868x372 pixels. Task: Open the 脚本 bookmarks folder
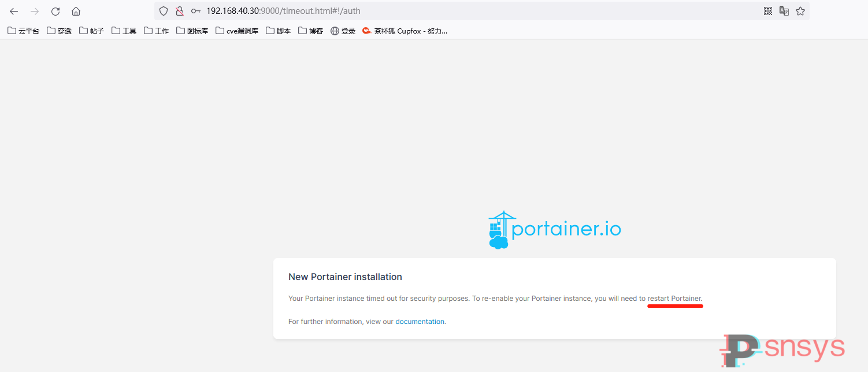pyautogui.click(x=278, y=31)
